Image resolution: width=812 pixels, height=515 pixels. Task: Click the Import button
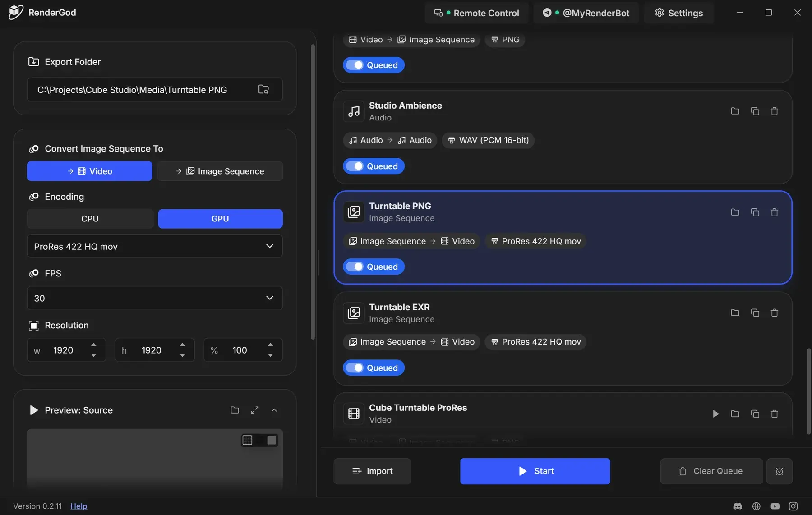[x=372, y=471]
